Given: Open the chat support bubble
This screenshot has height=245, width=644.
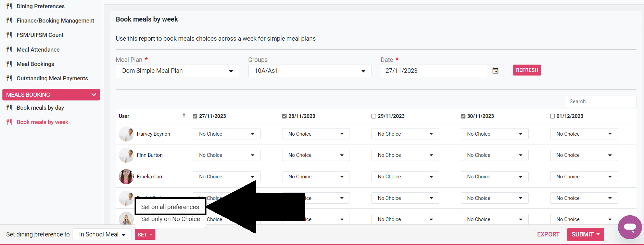Looking at the screenshot, I should pyautogui.click(x=630, y=227).
